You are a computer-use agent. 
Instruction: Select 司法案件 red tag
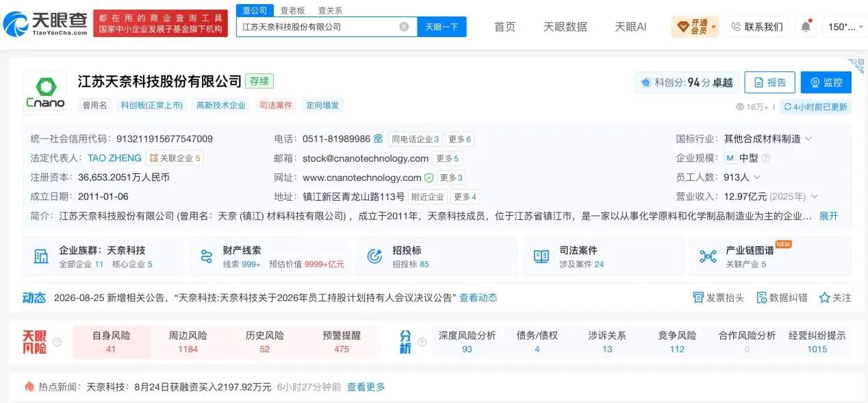[276, 105]
